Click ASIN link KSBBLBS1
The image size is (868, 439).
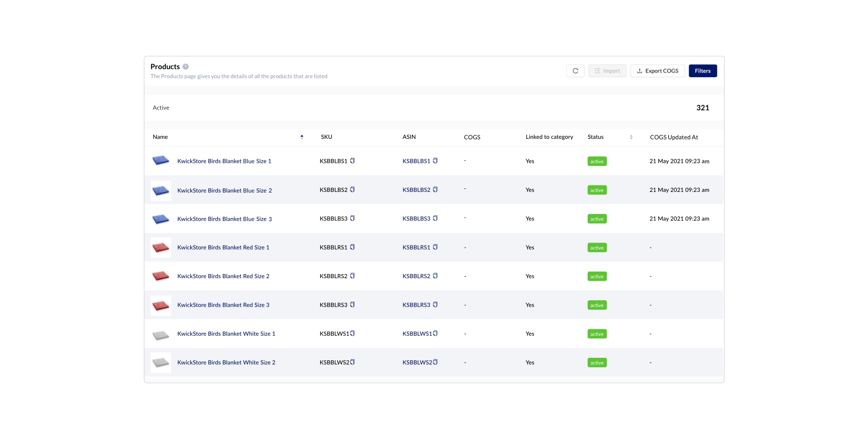[416, 161]
